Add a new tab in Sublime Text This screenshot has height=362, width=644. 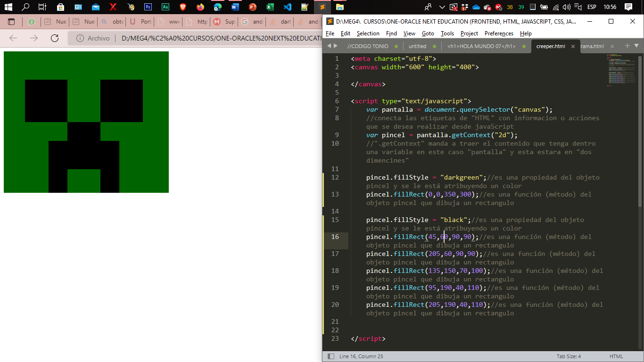pyautogui.click(x=627, y=46)
